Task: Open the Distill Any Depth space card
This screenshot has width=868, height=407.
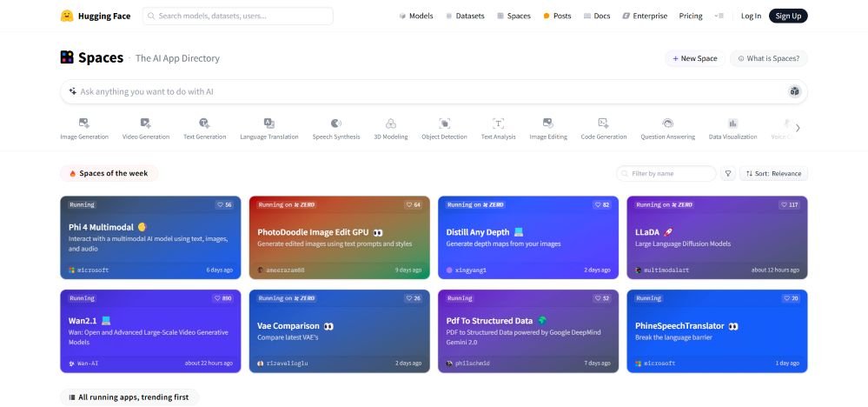Action: 528,237
